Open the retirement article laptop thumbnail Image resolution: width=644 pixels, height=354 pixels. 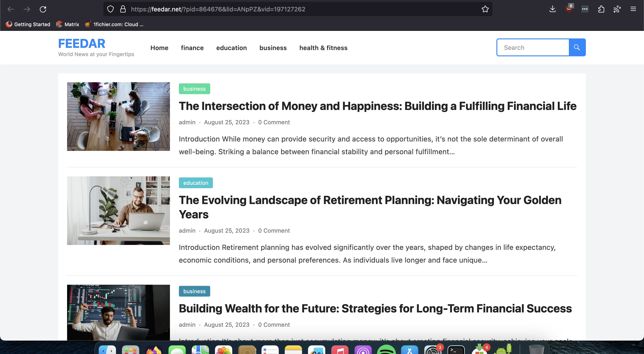point(118,211)
